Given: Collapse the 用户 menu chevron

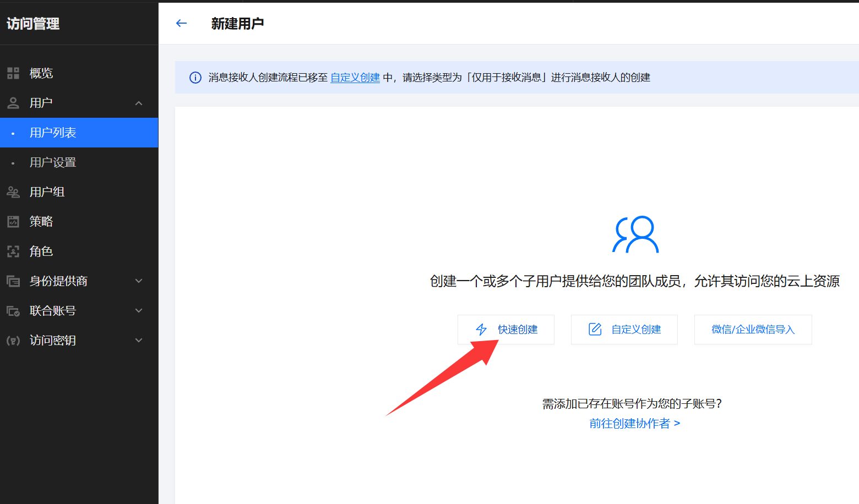Looking at the screenshot, I should 139,103.
